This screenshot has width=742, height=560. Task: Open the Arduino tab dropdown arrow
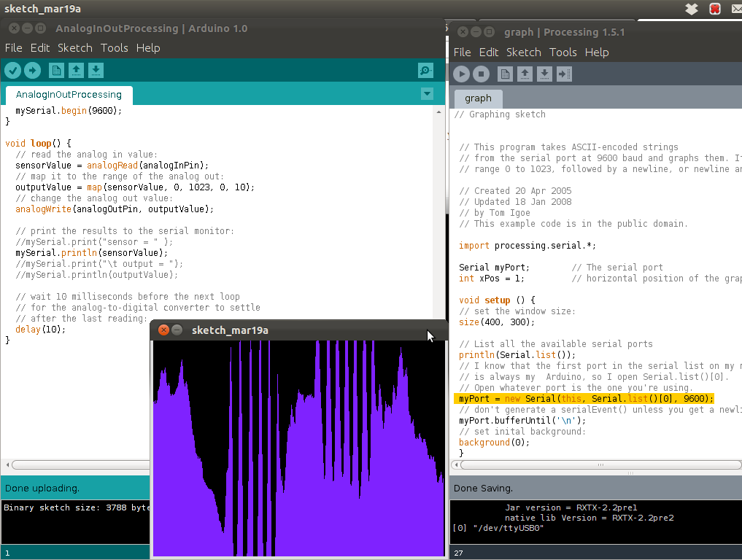coord(428,93)
